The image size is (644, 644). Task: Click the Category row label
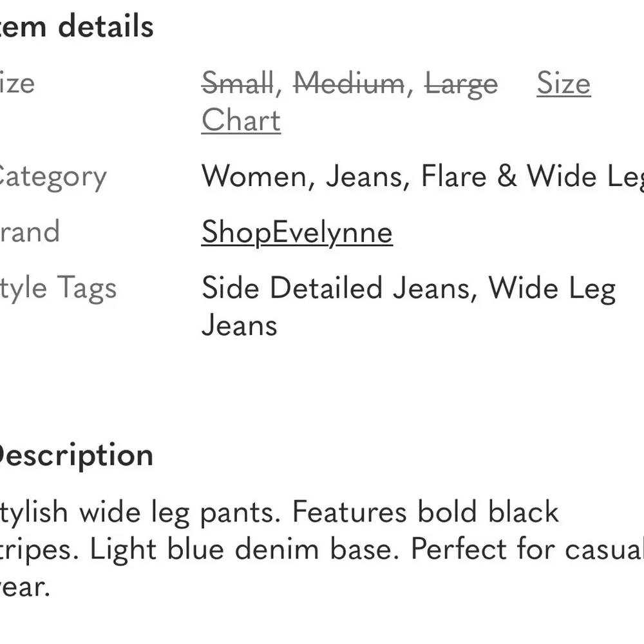53,176
